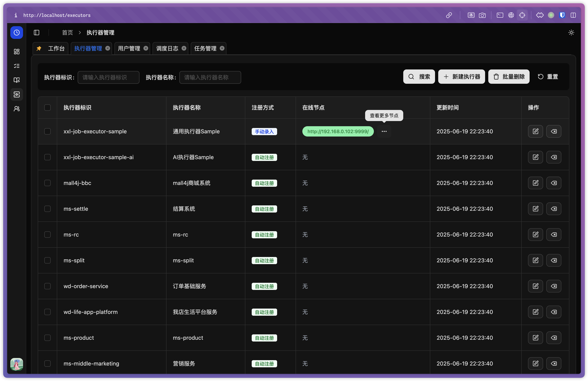
Task: Expand more nodes via ellipsis button
Action: 384,131
